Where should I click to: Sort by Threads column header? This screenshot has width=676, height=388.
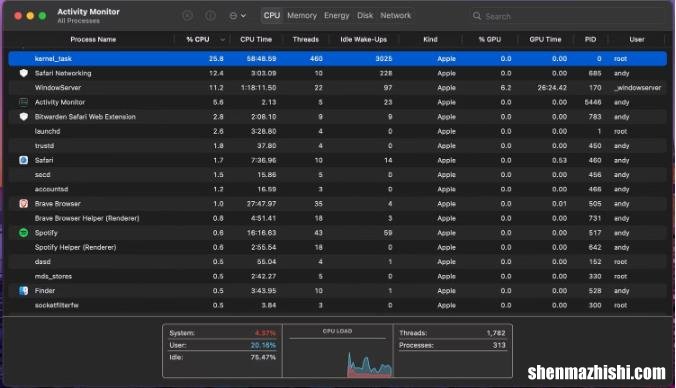(306, 39)
